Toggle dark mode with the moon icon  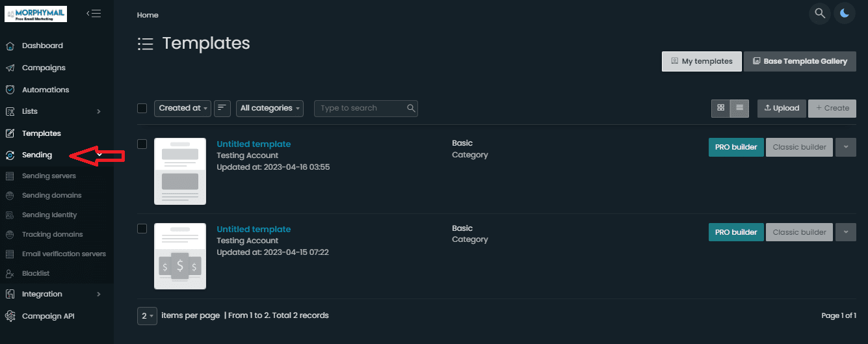pyautogui.click(x=845, y=13)
